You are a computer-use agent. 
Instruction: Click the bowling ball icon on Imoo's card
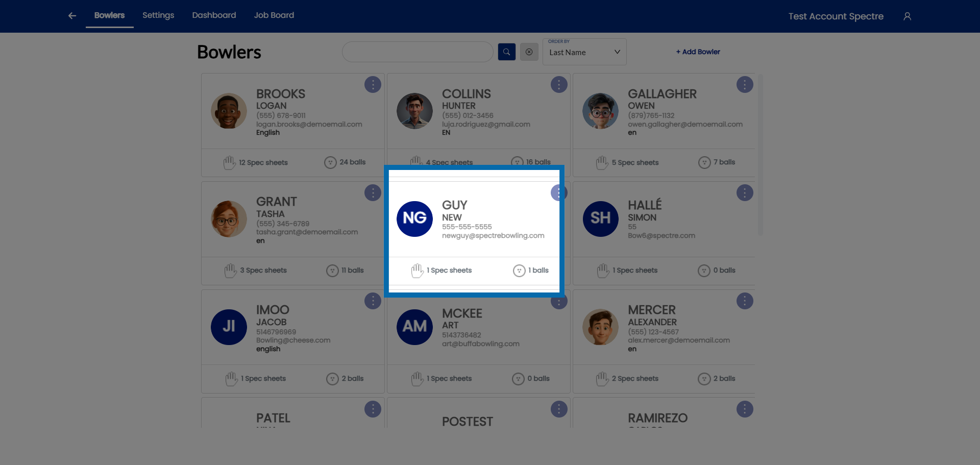[332, 379]
